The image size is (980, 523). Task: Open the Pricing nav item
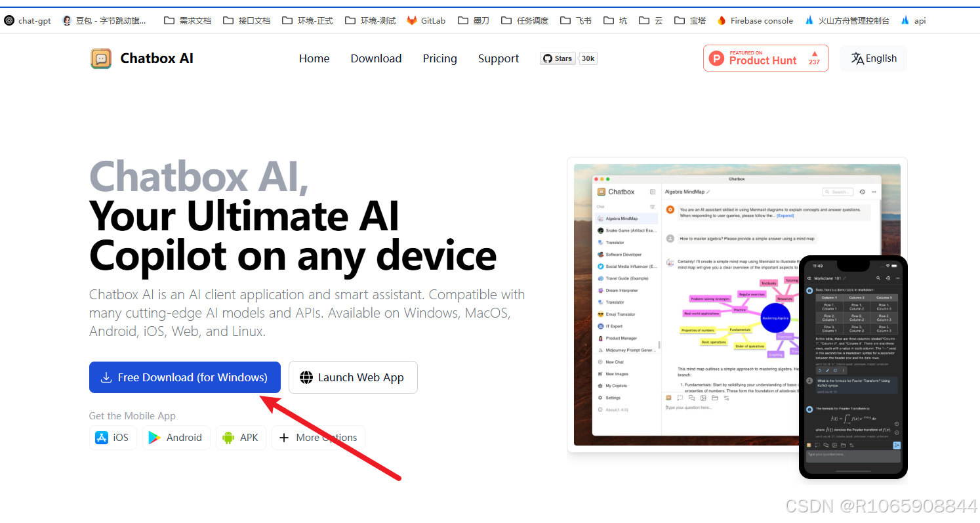pos(439,58)
